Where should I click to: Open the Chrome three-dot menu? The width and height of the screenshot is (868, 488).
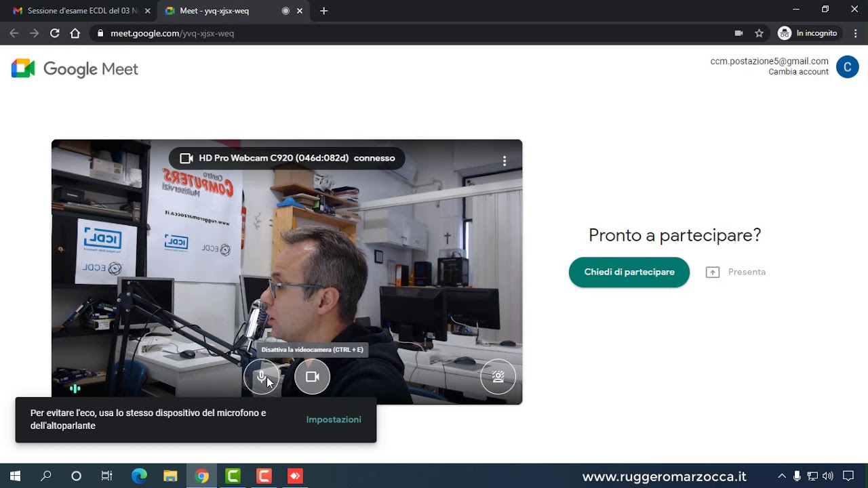coord(856,33)
